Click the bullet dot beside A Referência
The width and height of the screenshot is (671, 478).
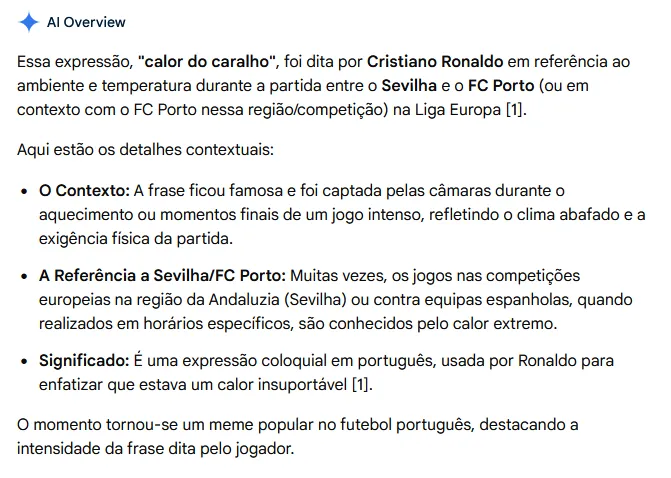point(24,276)
